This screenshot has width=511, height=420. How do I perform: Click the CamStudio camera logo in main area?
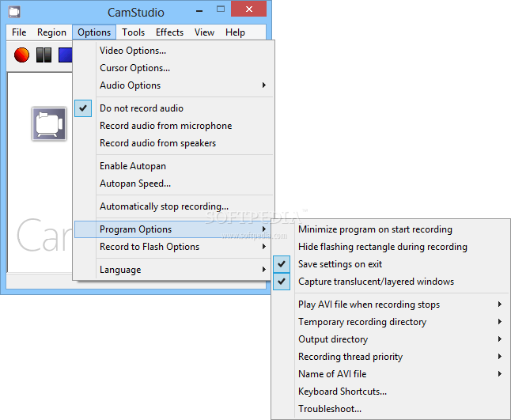[49, 124]
